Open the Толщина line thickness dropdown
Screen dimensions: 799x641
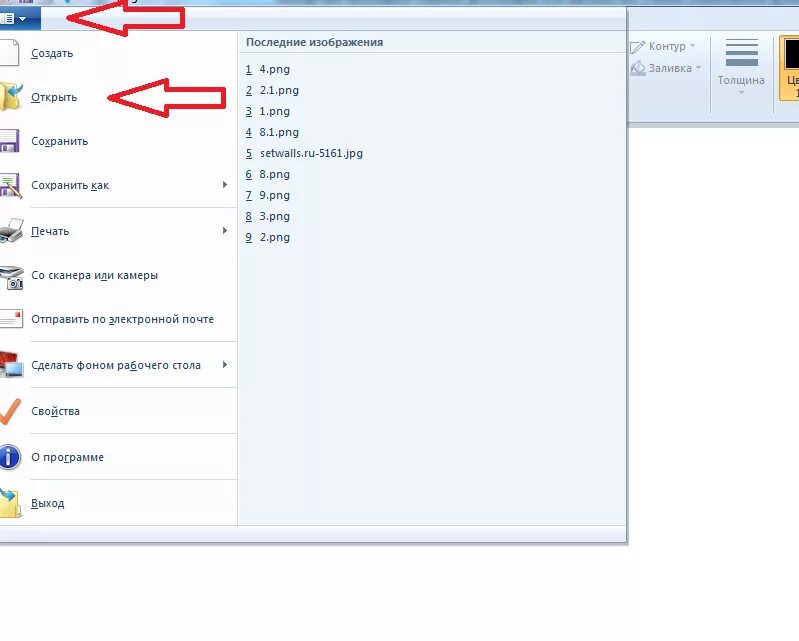tap(741, 66)
